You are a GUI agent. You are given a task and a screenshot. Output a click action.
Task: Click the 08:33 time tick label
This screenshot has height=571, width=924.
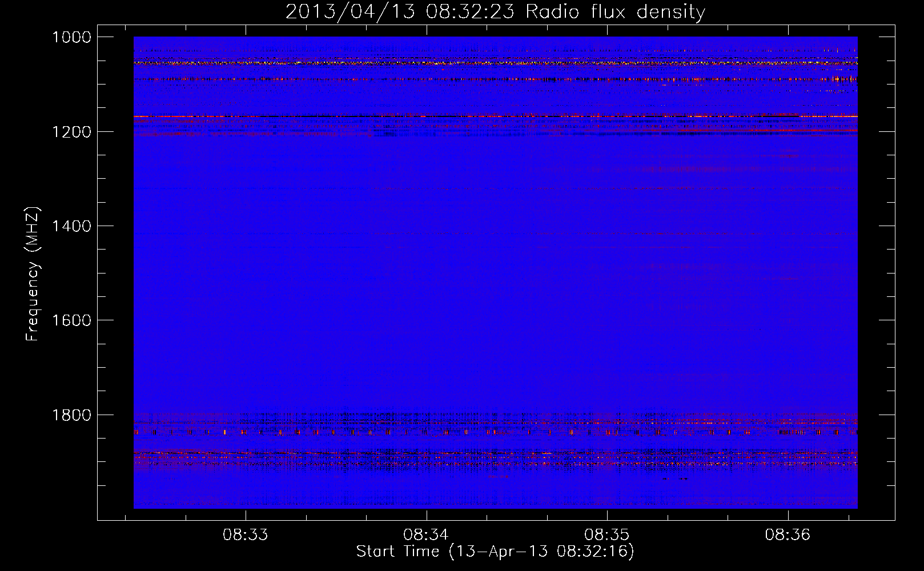[246, 534]
